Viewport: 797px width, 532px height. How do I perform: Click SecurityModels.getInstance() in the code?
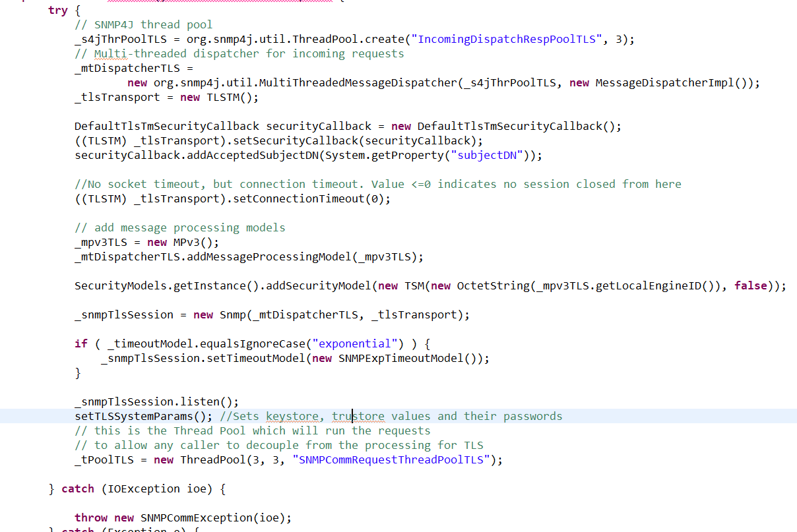[x=167, y=285]
